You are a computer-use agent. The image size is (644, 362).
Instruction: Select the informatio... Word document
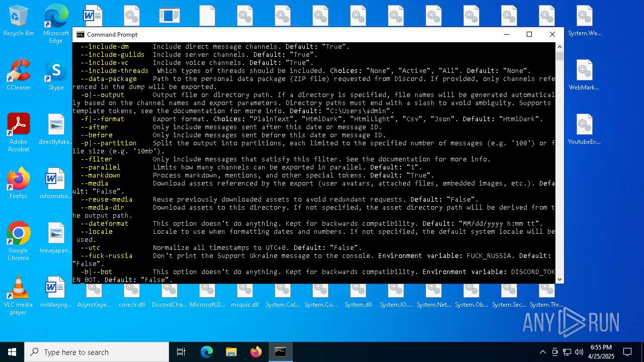(x=56, y=184)
